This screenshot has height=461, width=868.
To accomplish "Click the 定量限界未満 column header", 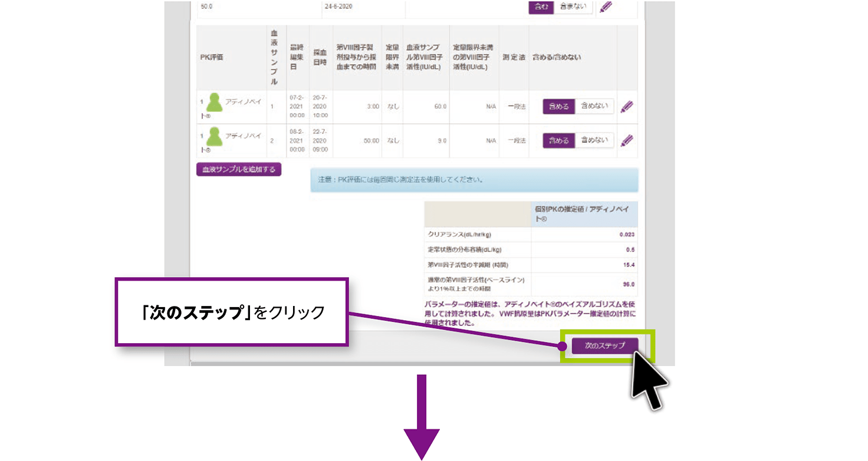I will coord(392,58).
